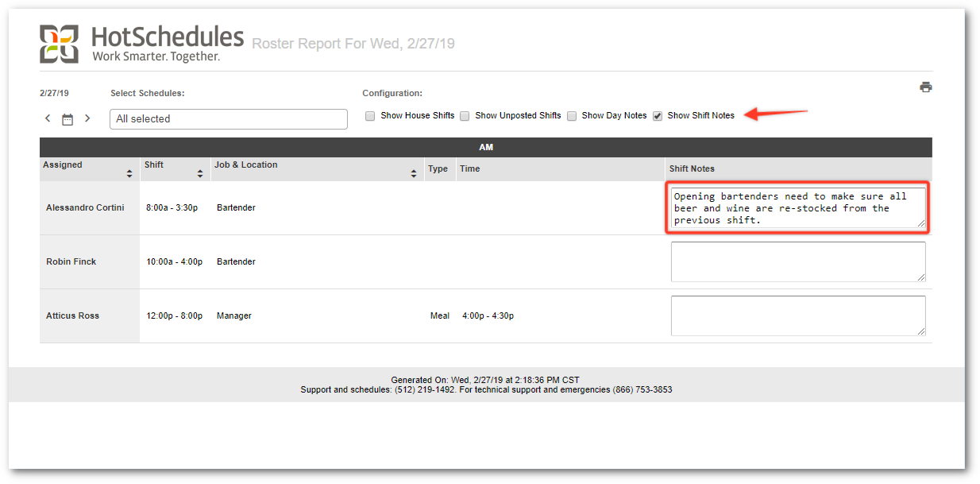Click the HotSchedules logo icon
Viewport: 980px width, 484px height.
point(60,44)
